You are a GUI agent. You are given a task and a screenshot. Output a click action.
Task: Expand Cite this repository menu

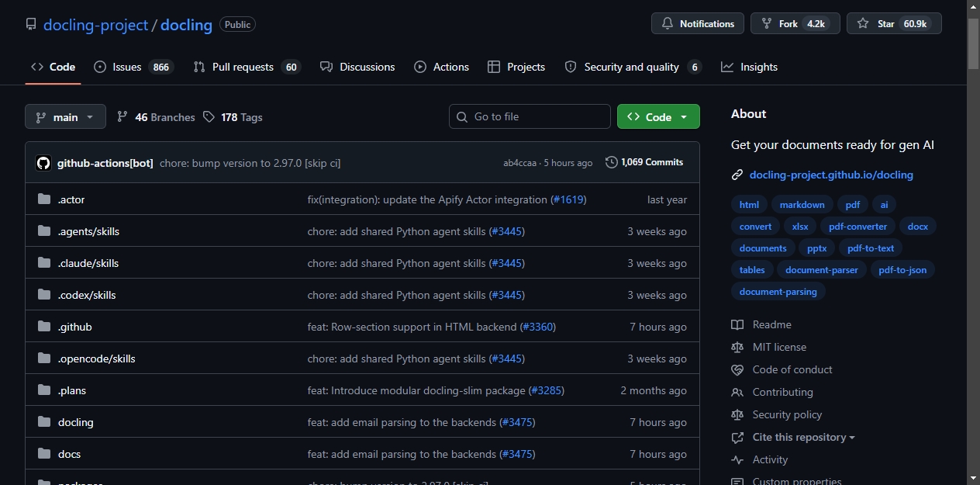point(803,437)
